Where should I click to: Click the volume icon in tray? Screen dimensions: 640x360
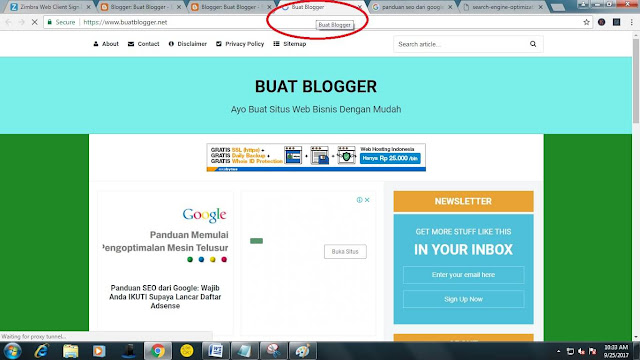(582, 351)
